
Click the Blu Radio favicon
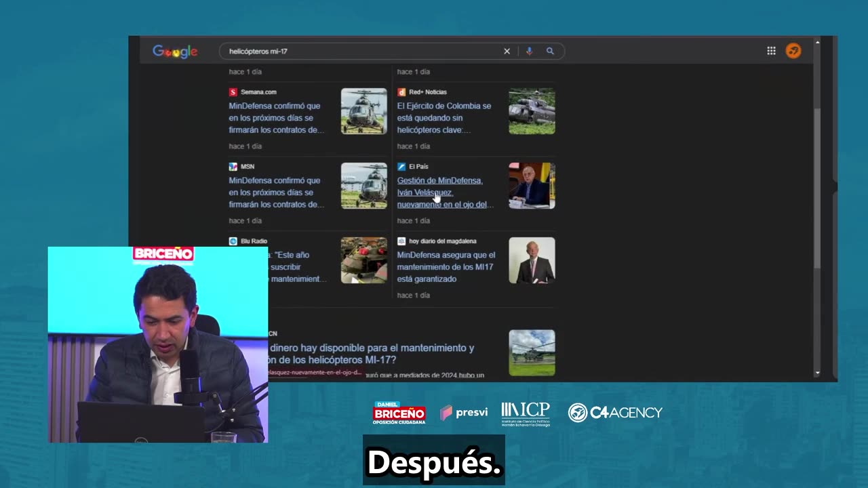click(233, 241)
